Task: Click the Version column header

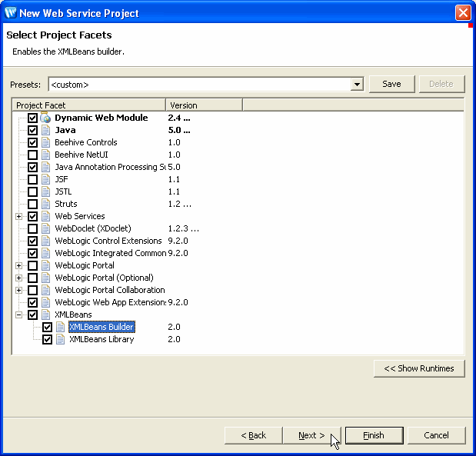Action: click(205, 105)
